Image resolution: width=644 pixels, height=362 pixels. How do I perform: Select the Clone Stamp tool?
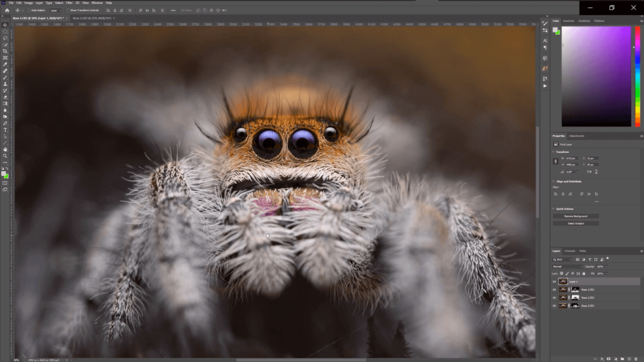[x=5, y=84]
